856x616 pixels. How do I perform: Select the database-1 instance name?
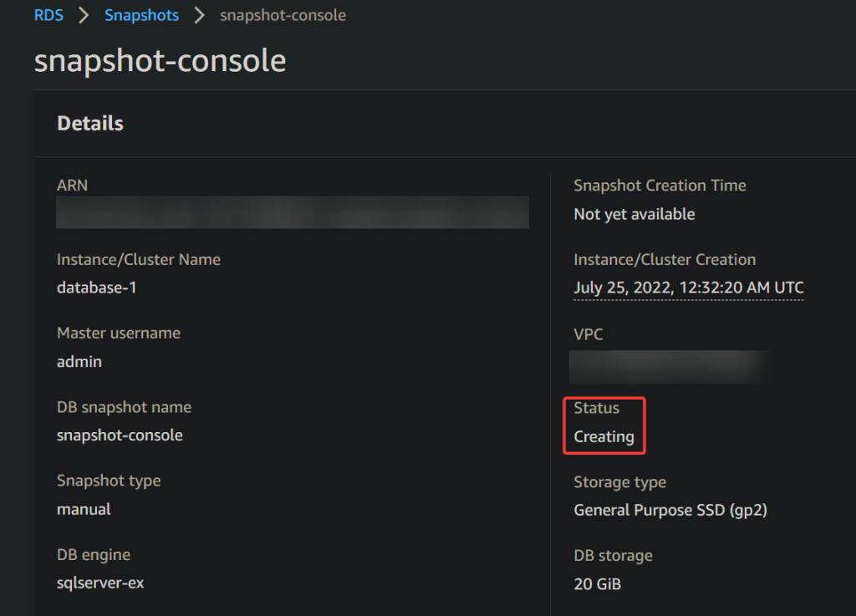tap(97, 288)
